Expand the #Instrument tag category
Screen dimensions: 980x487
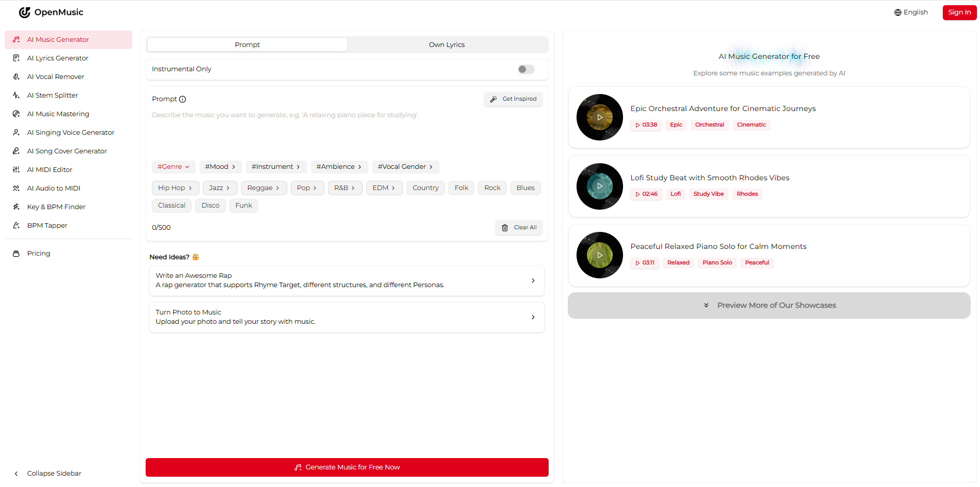tap(275, 167)
